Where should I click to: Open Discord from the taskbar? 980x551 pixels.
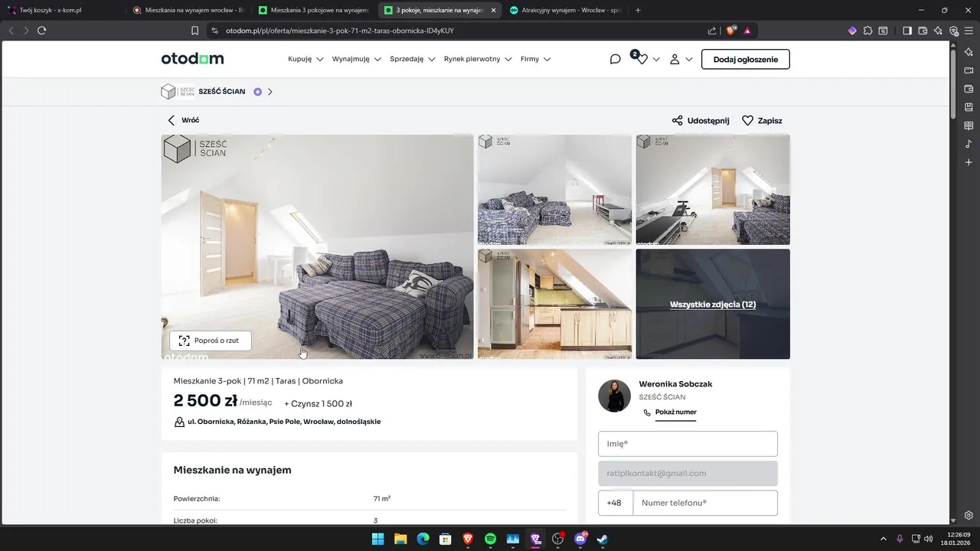580,539
